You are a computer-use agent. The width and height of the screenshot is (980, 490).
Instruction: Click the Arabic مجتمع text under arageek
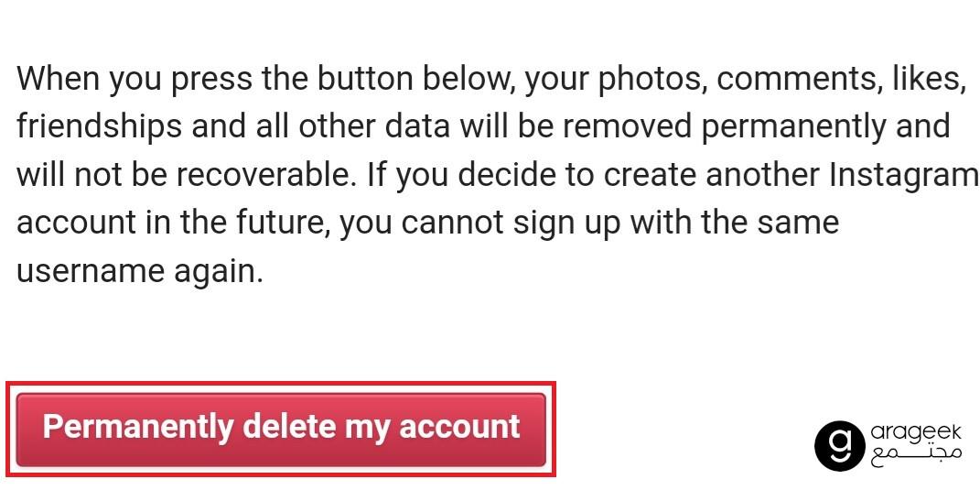pyautogui.click(x=916, y=459)
